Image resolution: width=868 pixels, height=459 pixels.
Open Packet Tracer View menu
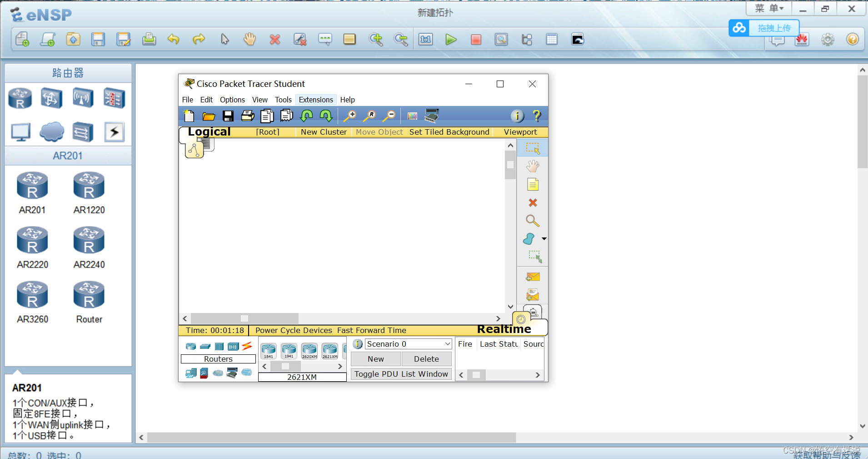point(259,100)
